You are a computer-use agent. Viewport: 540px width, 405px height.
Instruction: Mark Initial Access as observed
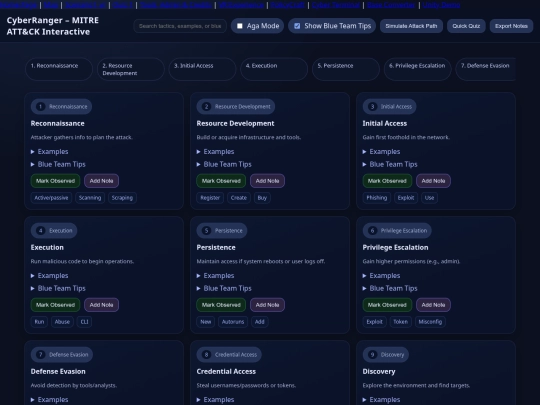387,181
